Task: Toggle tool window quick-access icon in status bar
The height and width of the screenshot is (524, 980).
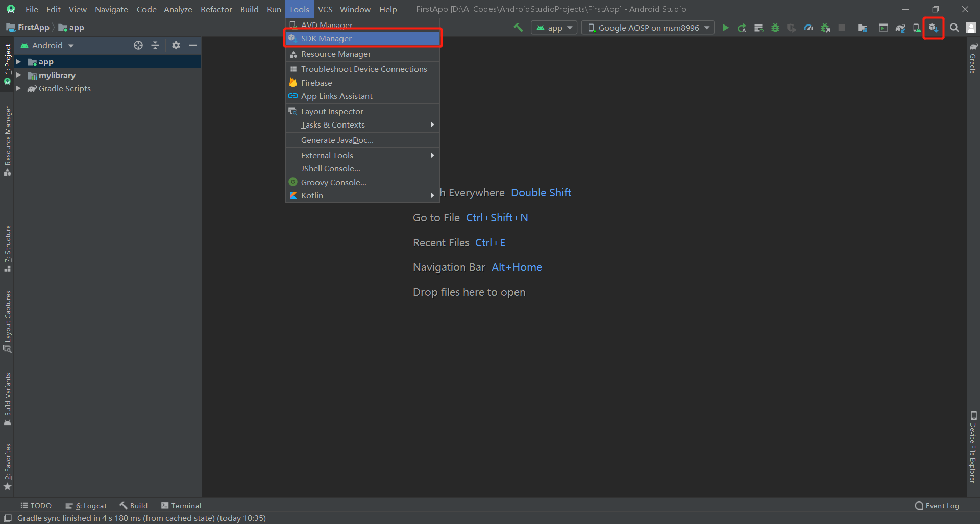Action: point(8,518)
